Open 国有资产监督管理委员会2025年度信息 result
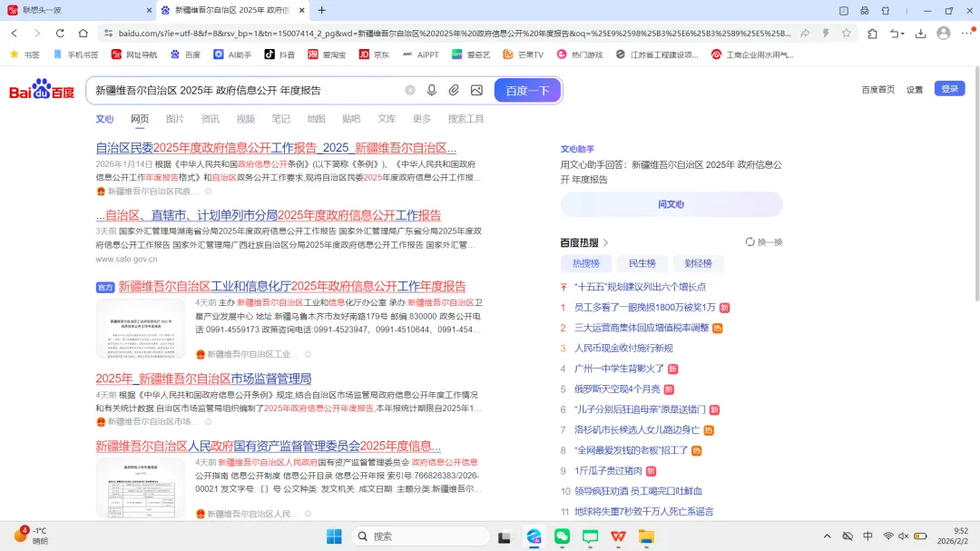 click(268, 446)
